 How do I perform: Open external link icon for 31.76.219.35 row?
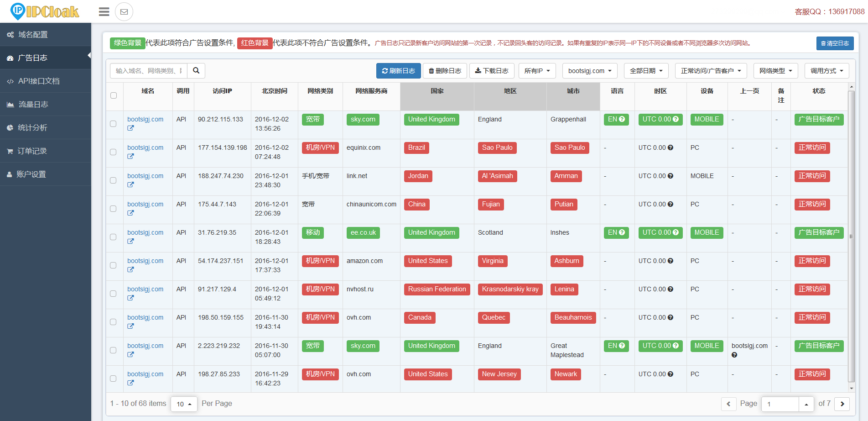[x=130, y=242]
